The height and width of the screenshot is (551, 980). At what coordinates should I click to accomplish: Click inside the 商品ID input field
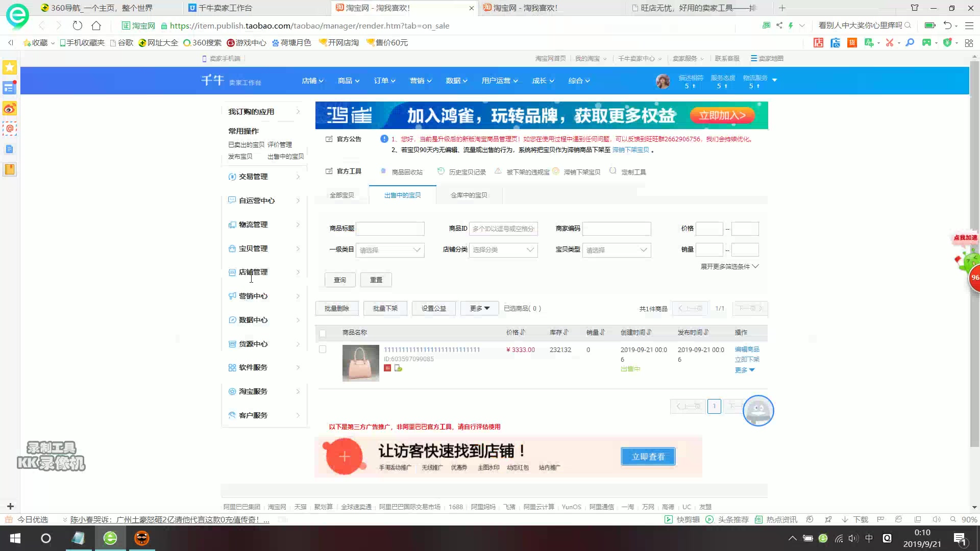[x=503, y=229]
